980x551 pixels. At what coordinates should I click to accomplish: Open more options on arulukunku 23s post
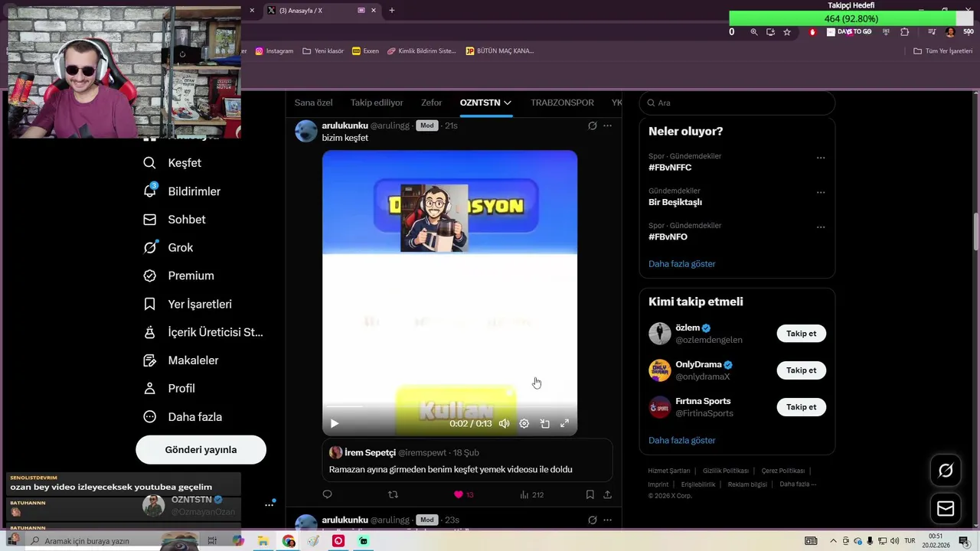[x=607, y=520]
